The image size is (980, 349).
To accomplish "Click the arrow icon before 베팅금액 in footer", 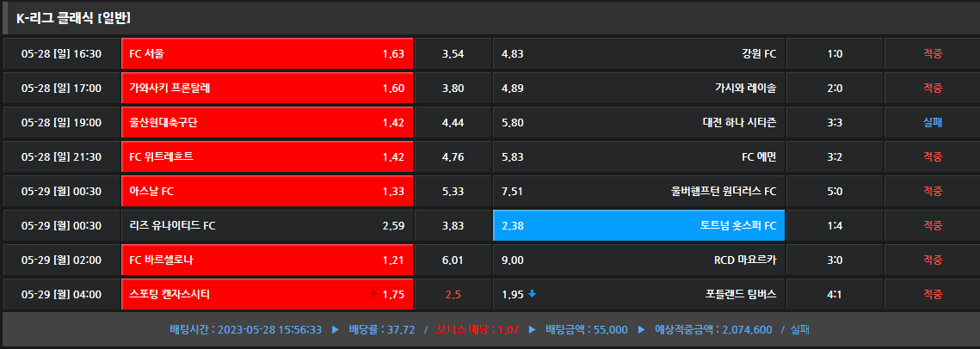I will tap(533, 329).
